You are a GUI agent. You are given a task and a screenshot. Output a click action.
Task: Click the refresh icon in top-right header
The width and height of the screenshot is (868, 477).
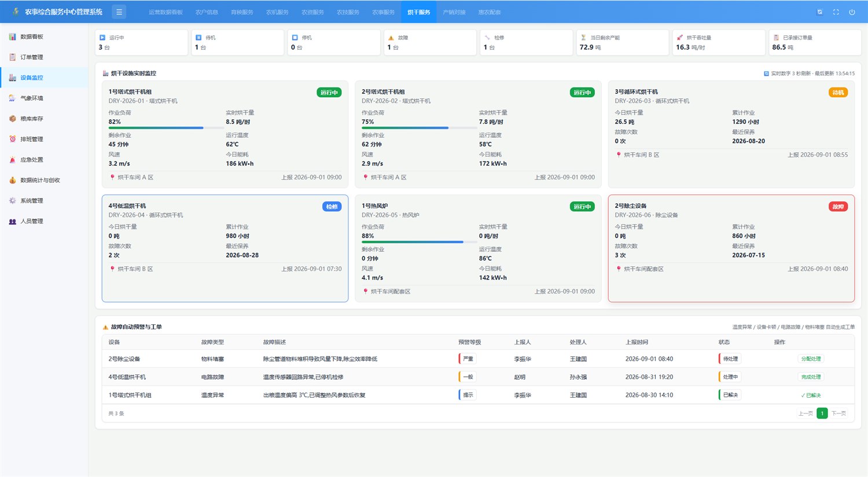pos(820,12)
